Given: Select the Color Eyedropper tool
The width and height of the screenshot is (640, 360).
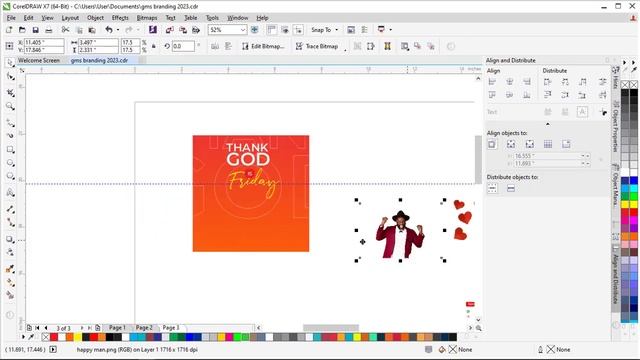Looking at the screenshot, I should (10, 269).
